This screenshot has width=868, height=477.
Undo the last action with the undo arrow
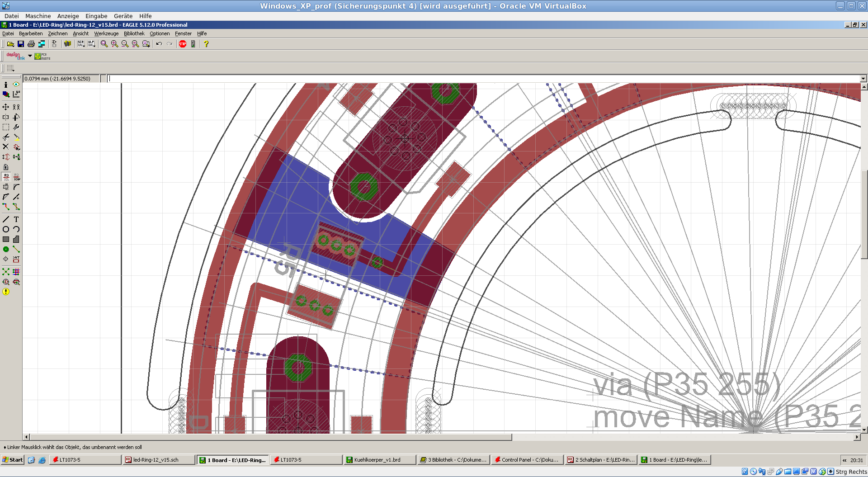pyautogui.click(x=159, y=44)
